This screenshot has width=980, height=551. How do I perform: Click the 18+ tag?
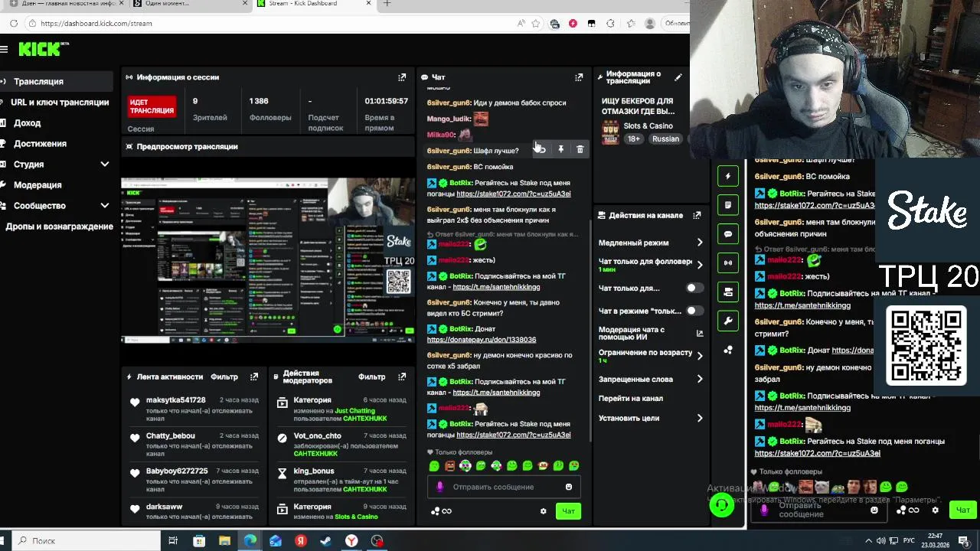click(634, 139)
